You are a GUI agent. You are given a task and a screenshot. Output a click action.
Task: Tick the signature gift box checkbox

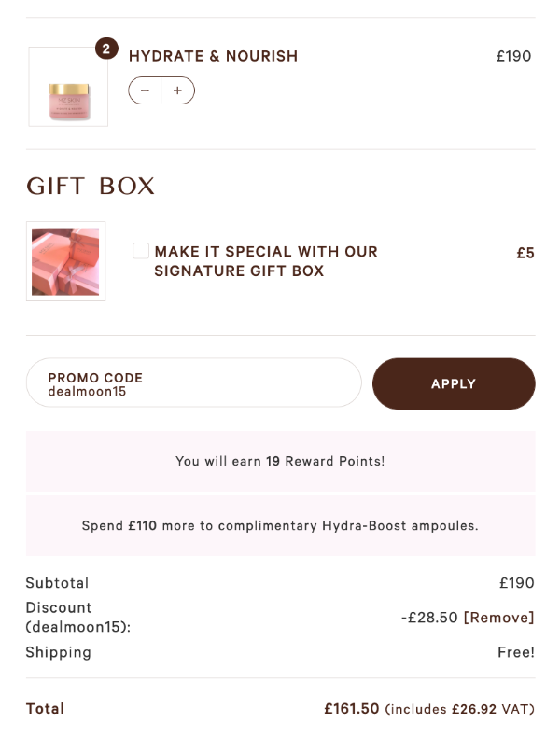pos(141,251)
